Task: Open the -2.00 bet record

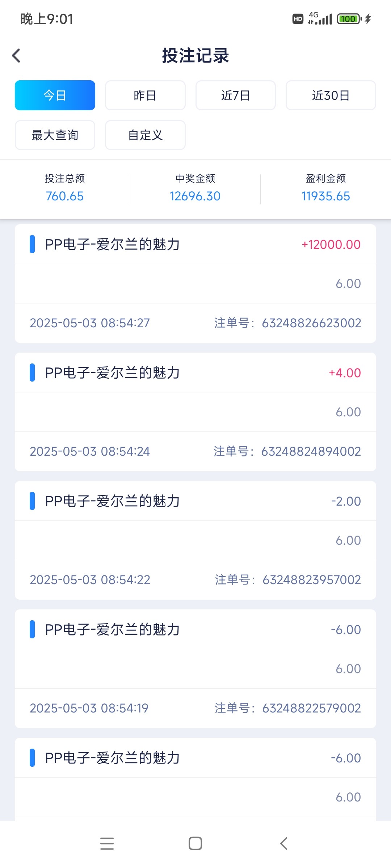Action: click(195, 501)
